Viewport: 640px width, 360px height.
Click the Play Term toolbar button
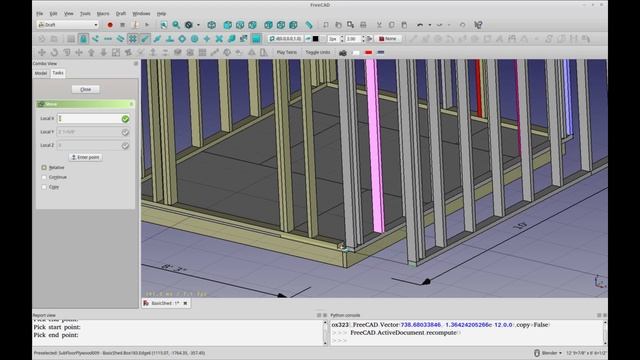[287, 53]
